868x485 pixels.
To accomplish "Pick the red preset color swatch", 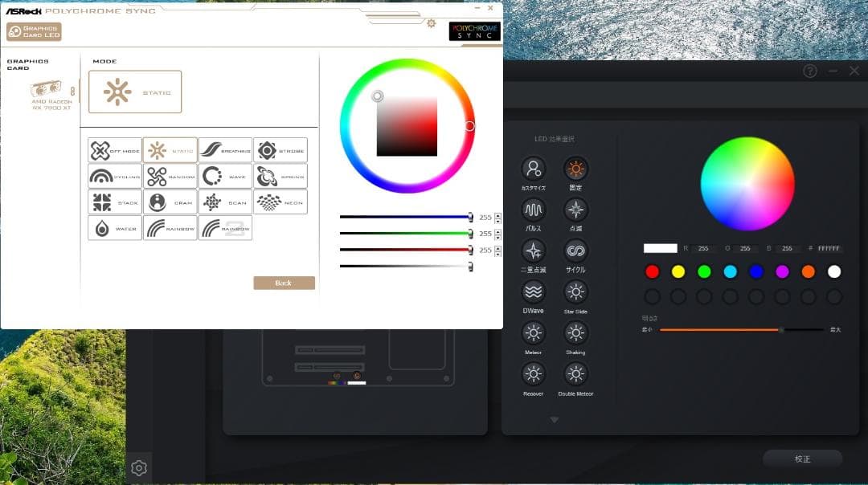I will pyautogui.click(x=652, y=271).
